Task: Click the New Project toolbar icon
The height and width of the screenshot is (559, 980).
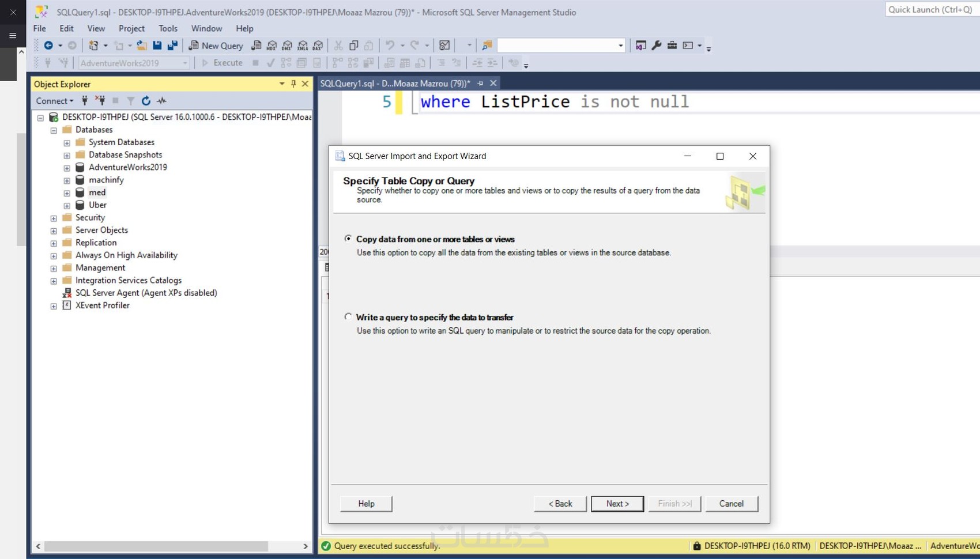Action: tap(93, 46)
